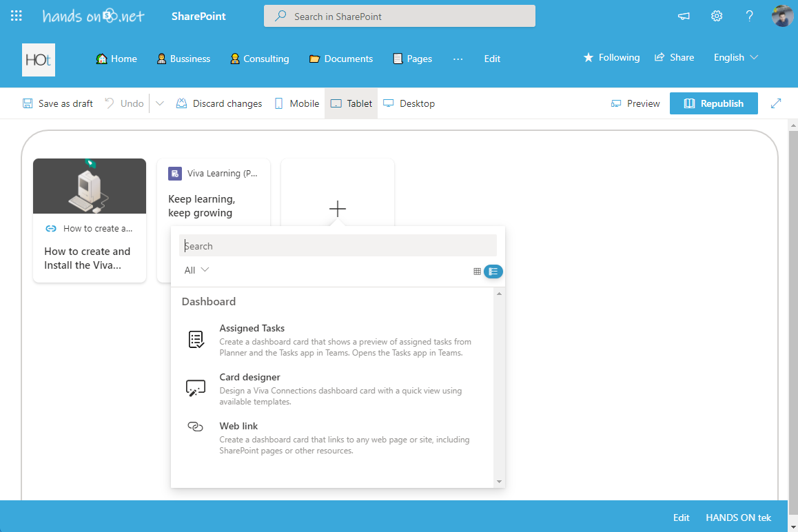Expand the All category filter dropdown
798x532 pixels.
[x=196, y=270]
